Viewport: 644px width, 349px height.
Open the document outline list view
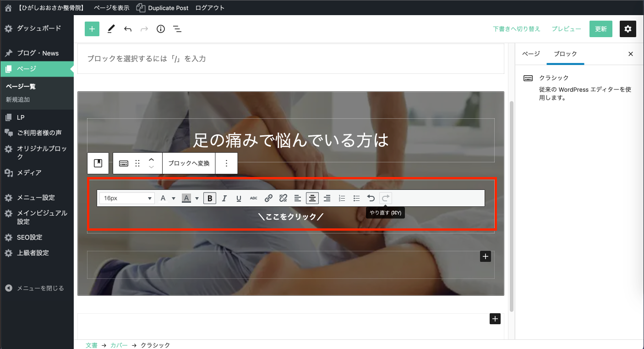point(177,29)
